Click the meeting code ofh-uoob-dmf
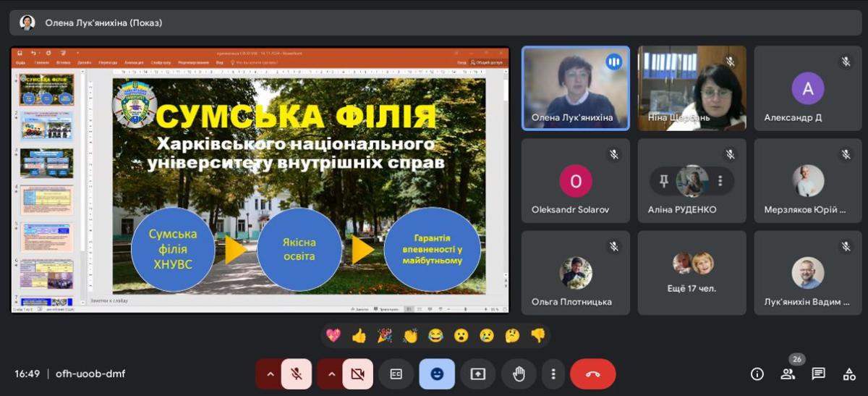Viewport: 868px width, 396px height. [x=90, y=374]
